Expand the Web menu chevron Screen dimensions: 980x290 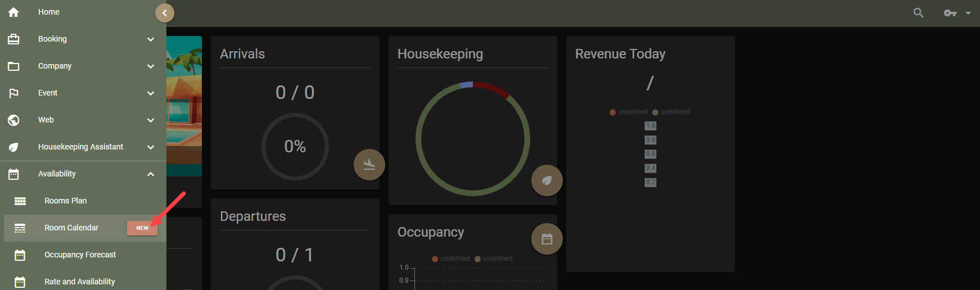[x=151, y=120]
